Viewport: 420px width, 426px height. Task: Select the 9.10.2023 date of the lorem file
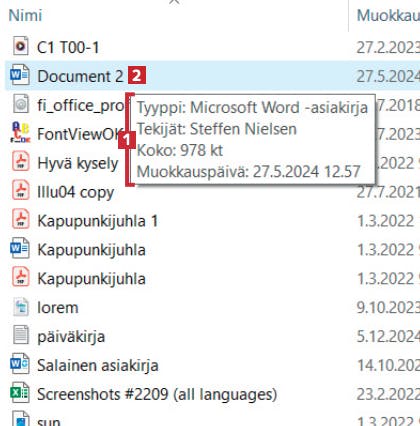pyautogui.click(x=388, y=307)
